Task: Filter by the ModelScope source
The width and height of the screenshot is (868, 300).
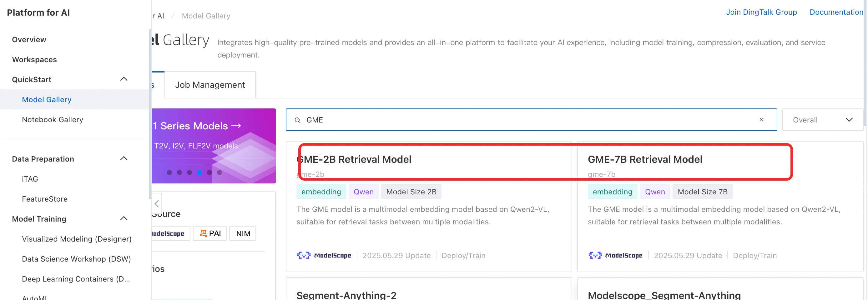Action: (x=171, y=234)
